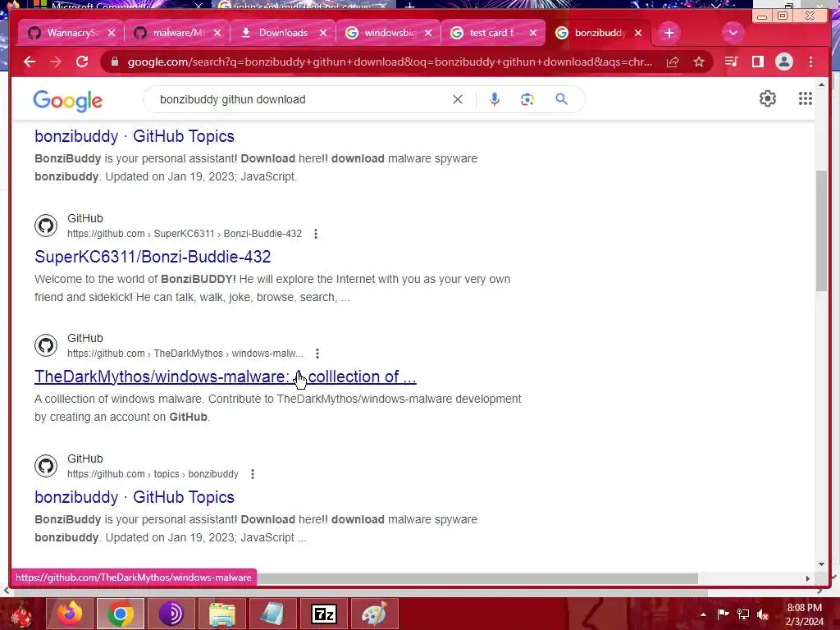
Task: Open TheDarkMythos/windows-malware result
Action: pyautogui.click(x=225, y=377)
